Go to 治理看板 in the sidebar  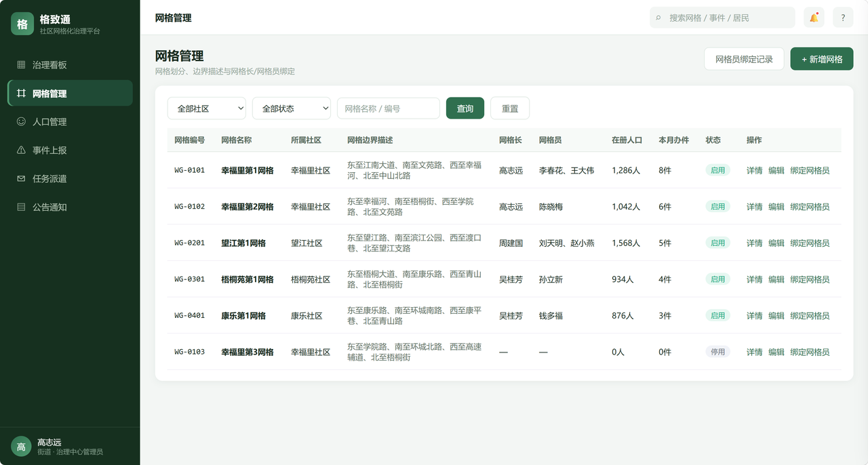coord(70,65)
